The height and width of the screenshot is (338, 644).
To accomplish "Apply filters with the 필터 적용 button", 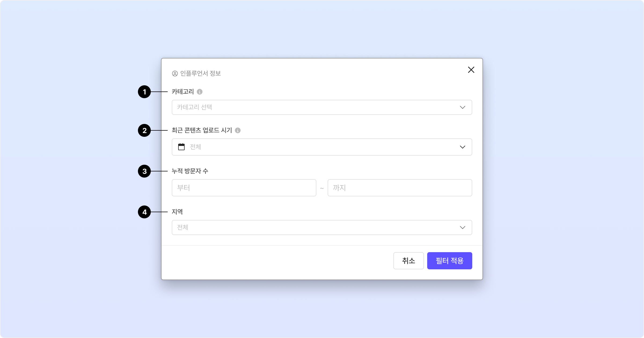I will coord(449,261).
